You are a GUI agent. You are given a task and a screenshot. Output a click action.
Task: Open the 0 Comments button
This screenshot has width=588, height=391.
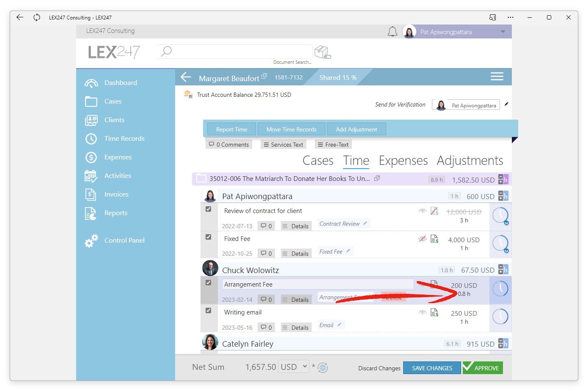point(229,145)
